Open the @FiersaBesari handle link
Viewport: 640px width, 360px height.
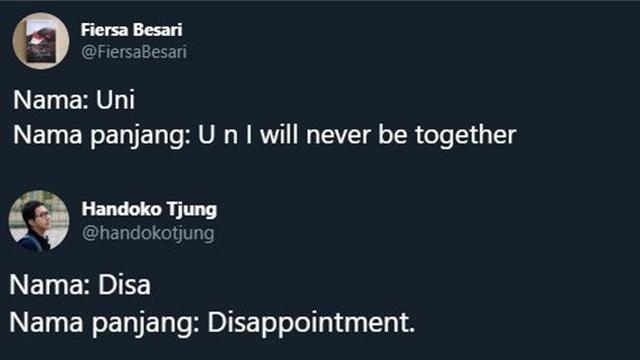click(134, 52)
